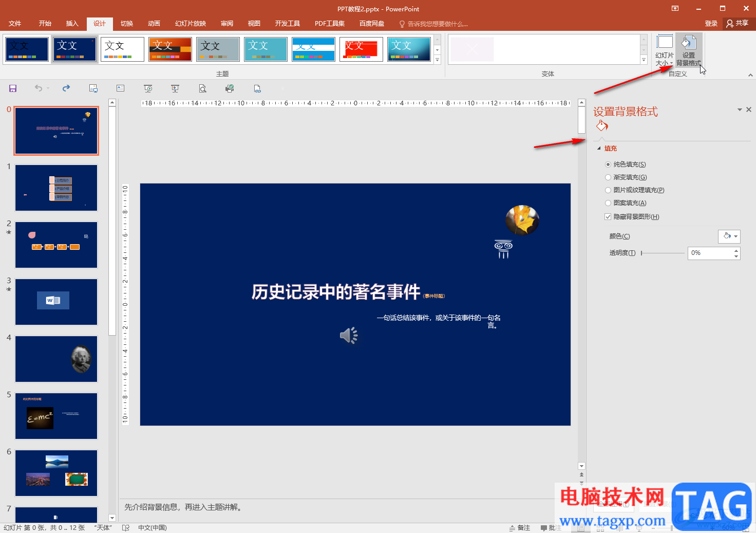Apply the white Office theme thumbnail
The image size is (756, 533).
point(122,49)
